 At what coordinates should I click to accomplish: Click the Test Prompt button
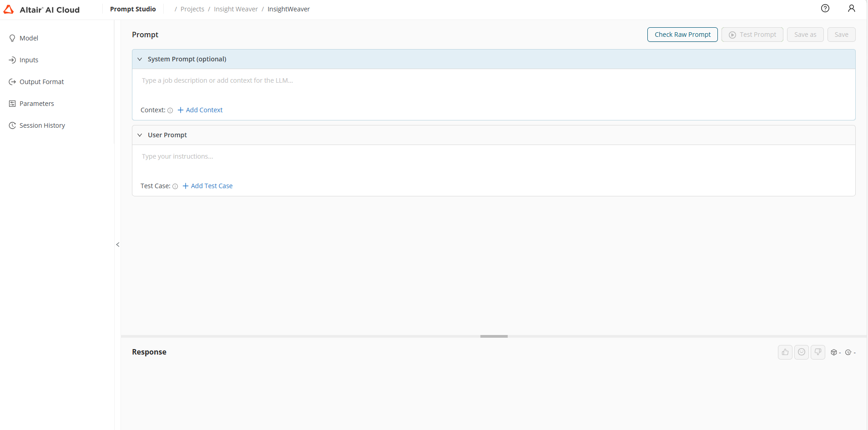pos(752,35)
